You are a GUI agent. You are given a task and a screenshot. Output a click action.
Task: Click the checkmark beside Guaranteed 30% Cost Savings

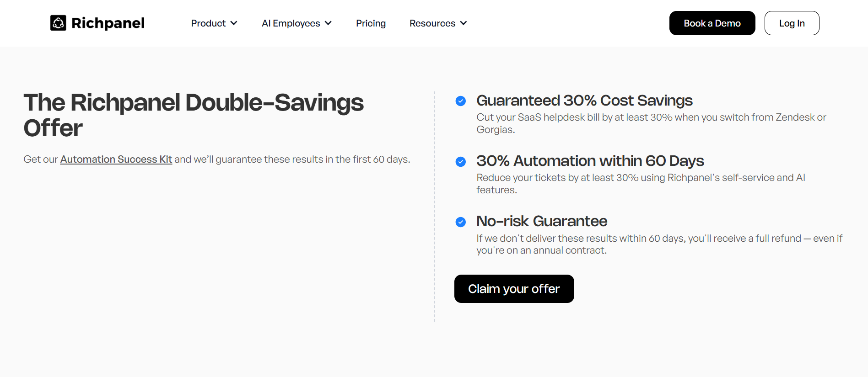pyautogui.click(x=461, y=101)
